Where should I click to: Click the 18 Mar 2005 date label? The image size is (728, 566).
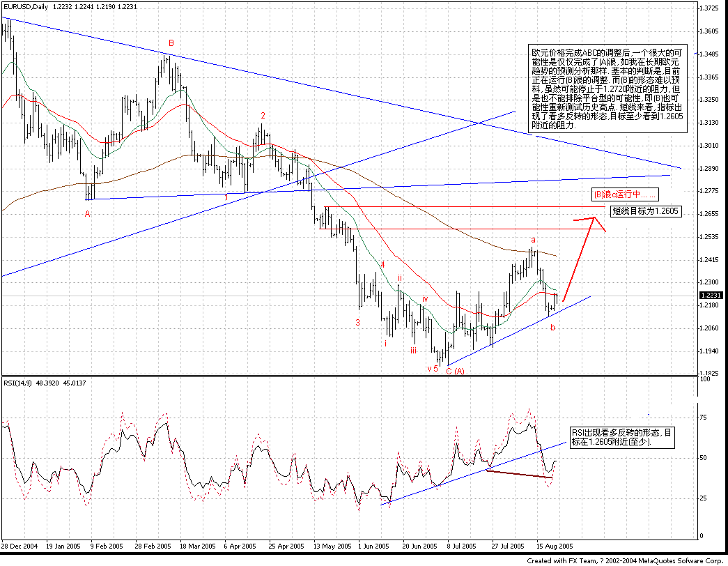click(197, 546)
